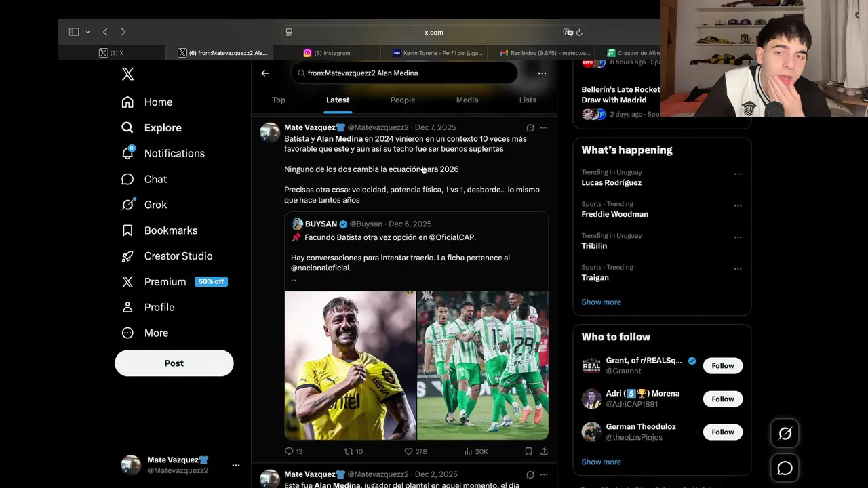This screenshot has height=488, width=868.
Task: Reload the x.com page
Action: click(x=579, y=33)
